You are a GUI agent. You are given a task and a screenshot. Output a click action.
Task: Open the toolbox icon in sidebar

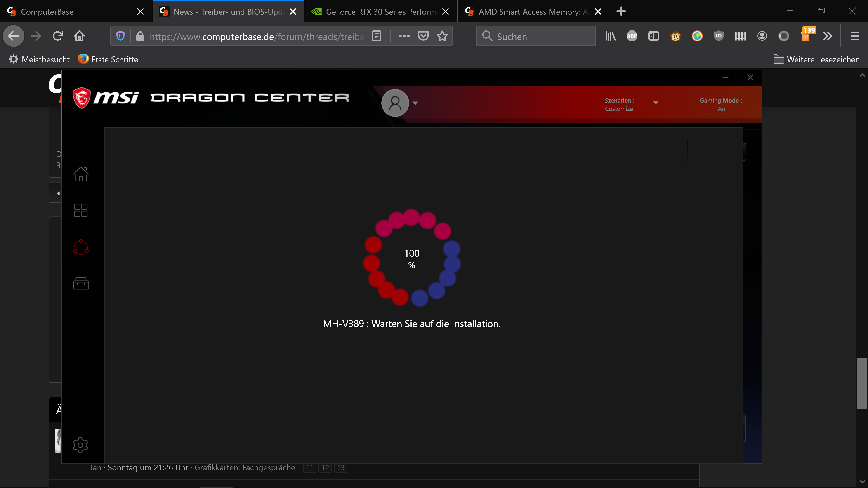[x=80, y=283]
